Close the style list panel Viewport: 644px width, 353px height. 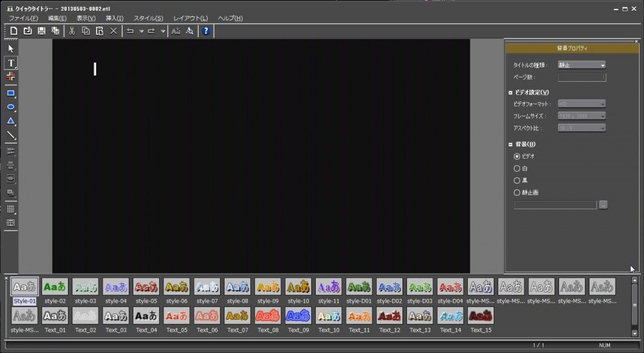6,278
